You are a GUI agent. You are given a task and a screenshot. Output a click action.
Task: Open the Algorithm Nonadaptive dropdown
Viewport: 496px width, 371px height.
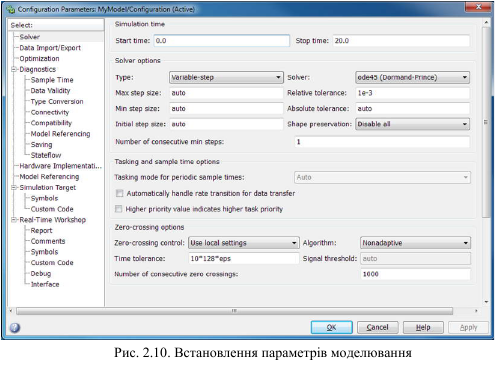[415, 243]
